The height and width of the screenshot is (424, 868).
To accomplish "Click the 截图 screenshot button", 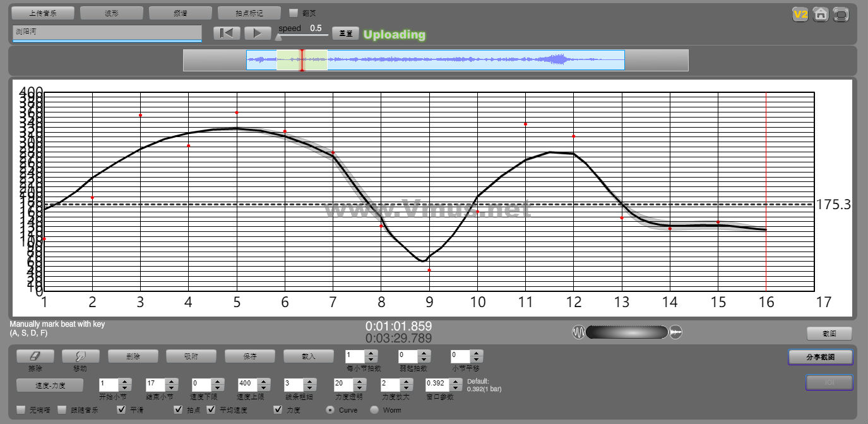I will tap(829, 334).
